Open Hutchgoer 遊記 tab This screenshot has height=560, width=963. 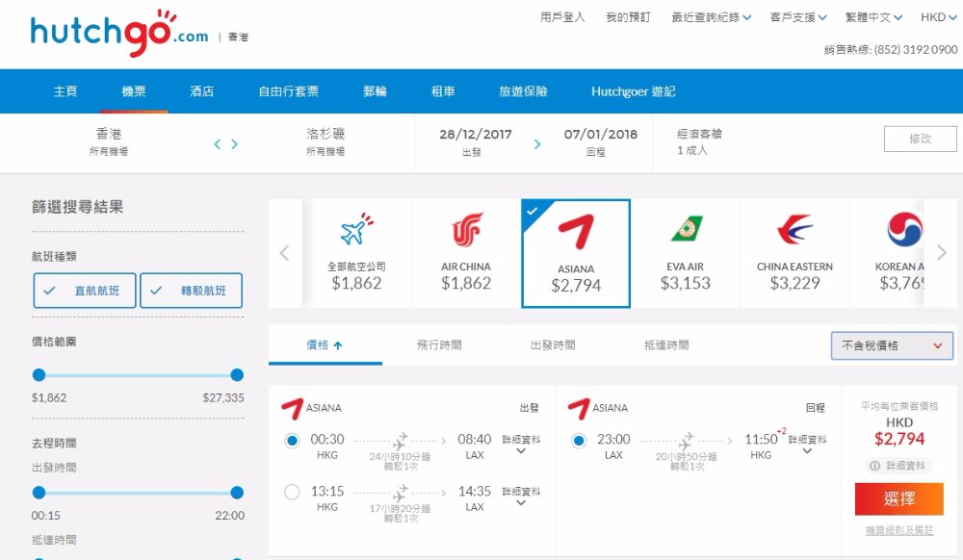pyautogui.click(x=634, y=91)
